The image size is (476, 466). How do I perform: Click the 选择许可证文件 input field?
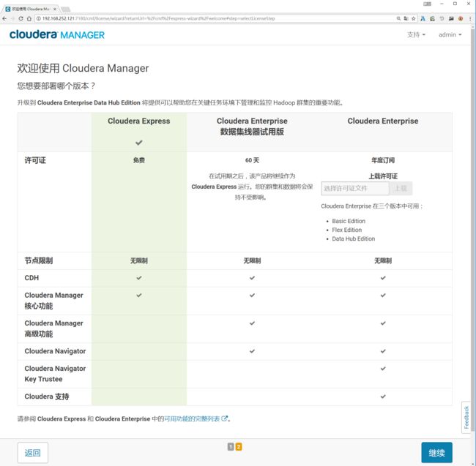click(x=355, y=188)
